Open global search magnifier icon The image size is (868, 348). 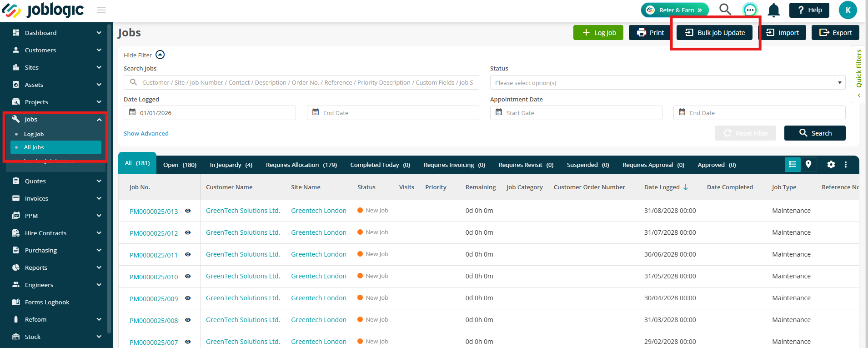click(x=725, y=10)
